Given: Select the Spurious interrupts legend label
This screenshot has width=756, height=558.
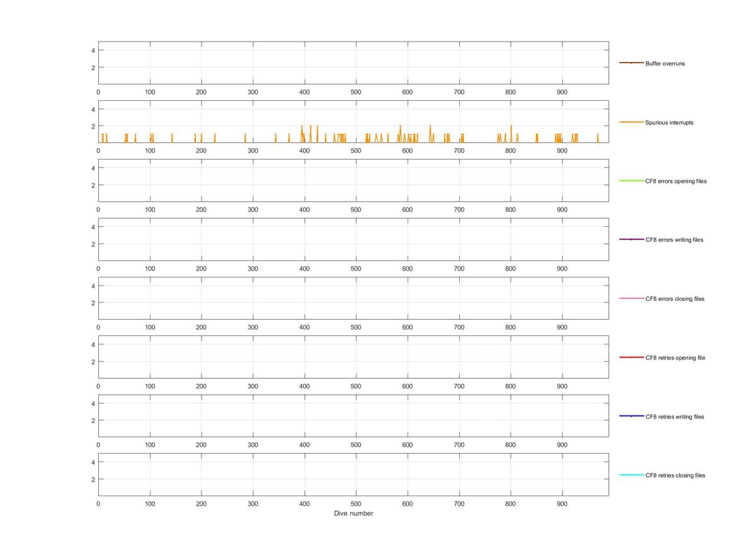Looking at the screenshot, I should (x=669, y=122).
